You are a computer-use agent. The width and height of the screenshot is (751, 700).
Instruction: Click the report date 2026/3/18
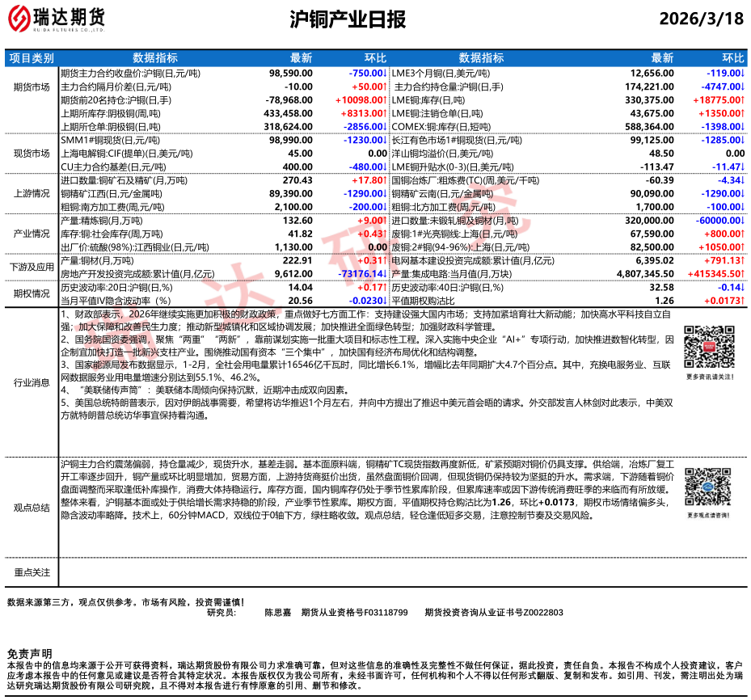point(702,19)
